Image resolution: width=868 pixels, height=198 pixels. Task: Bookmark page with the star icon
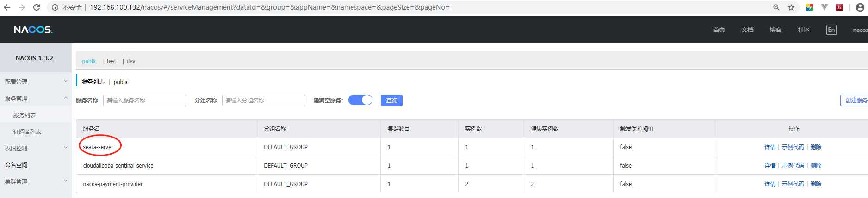791,7
